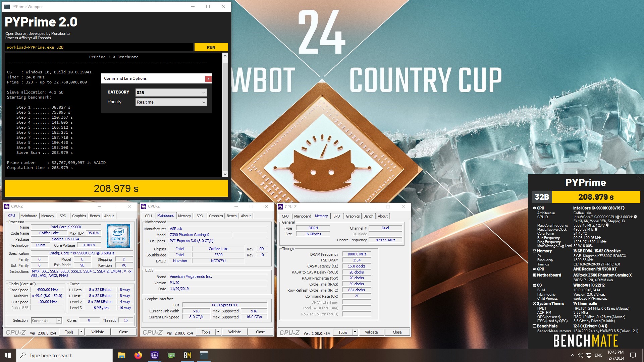The width and height of the screenshot is (644, 362).
Task: Click the BIOS date 11/29/2019 field
Action: click(218, 289)
